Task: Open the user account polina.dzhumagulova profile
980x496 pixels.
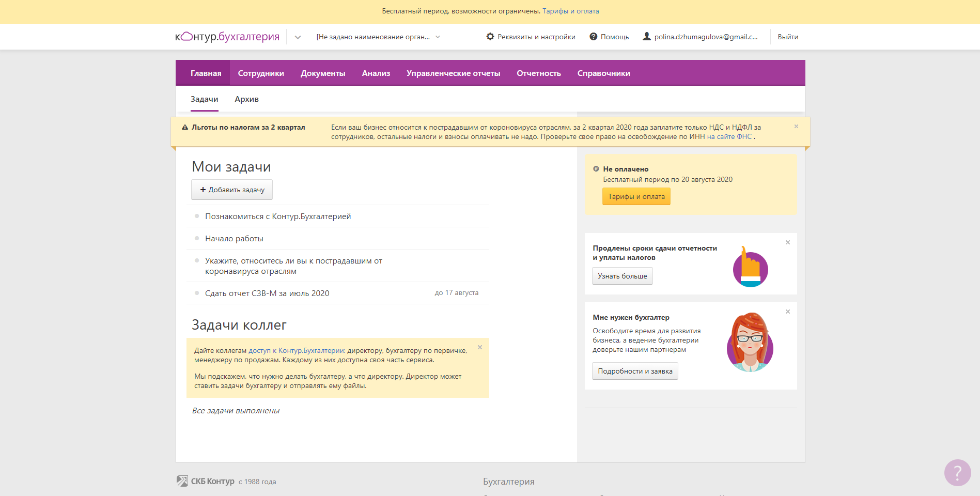Action: click(x=700, y=37)
